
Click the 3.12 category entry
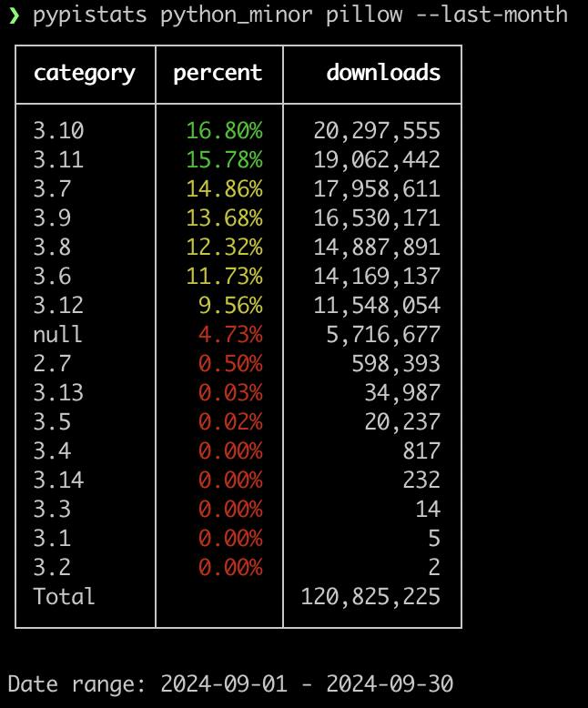[58, 305]
